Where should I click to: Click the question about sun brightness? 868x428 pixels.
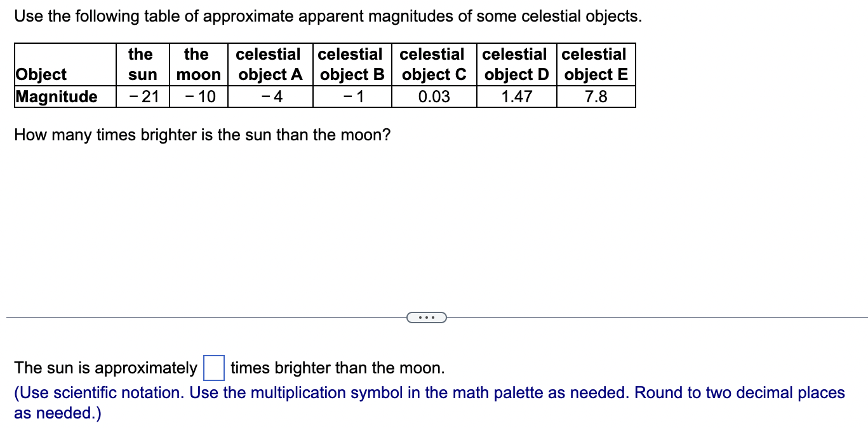pyautogui.click(x=202, y=135)
